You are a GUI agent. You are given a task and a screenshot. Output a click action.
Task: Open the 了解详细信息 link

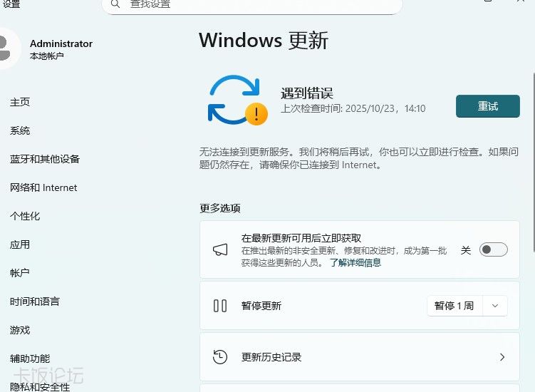pos(355,262)
